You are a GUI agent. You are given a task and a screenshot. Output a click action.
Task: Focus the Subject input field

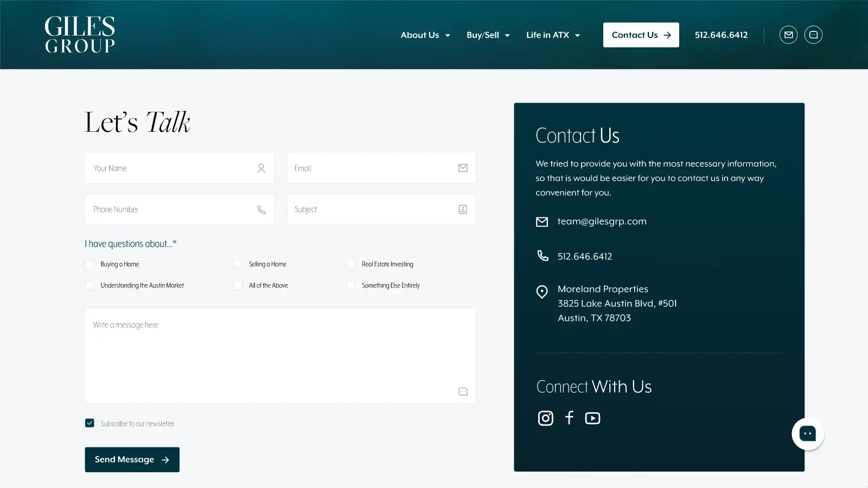381,209
